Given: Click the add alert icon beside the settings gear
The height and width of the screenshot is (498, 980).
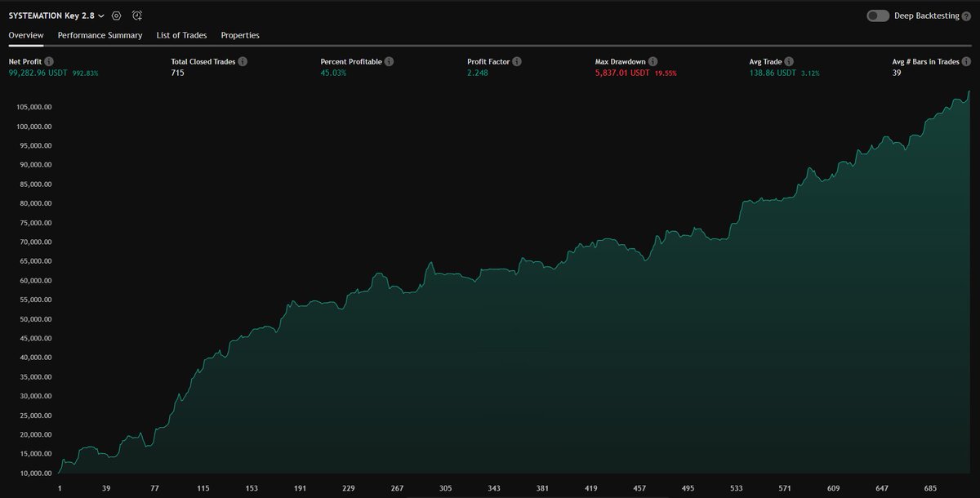Looking at the screenshot, I should point(136,16).
